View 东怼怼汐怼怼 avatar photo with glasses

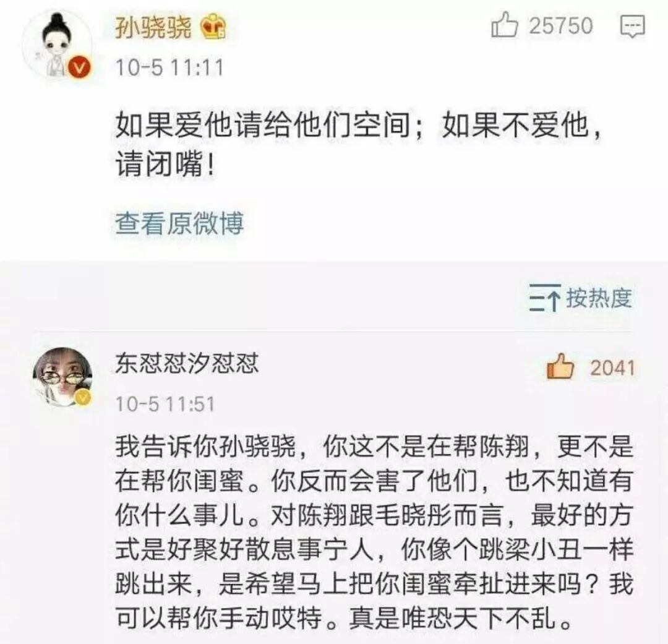pyautogui.click(x=62, y=377)
